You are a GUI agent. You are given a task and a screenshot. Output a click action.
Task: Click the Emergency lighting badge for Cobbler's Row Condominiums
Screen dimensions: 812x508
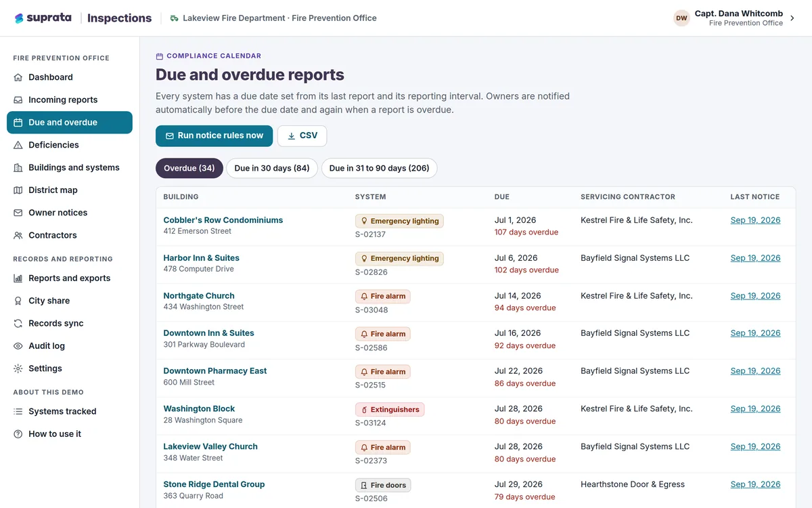(x=399, y=221)
